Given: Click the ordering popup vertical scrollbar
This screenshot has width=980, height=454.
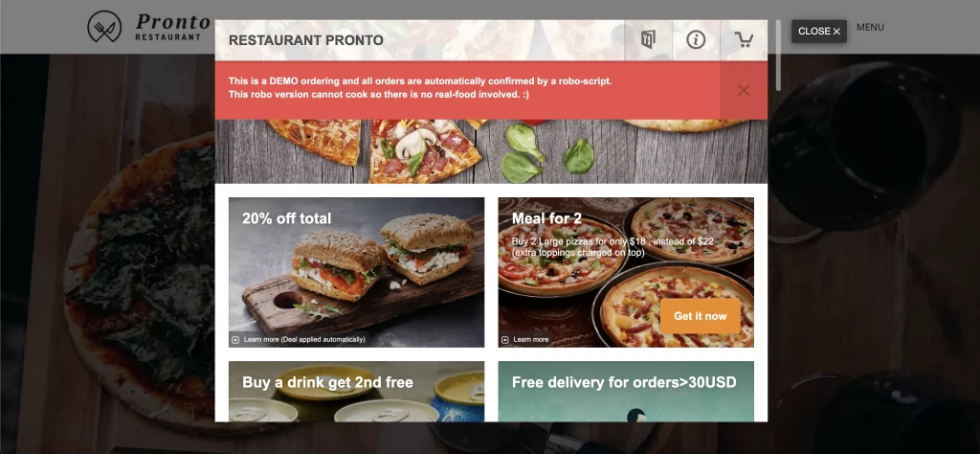Looking at the screenshot, I should [778, 55].
